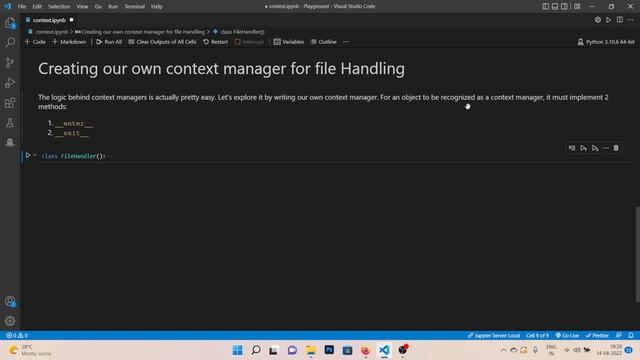Screen dimensions: 640x360
Task: Open notebook settings gear in editor title
Action: click(598, 20)
